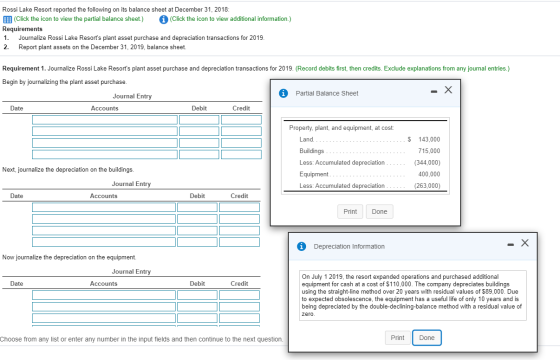The width and height of the screenshot is (560, 360).
Task: Select second account field in buildings depreciation entry
Action: (x=104, y=219)
